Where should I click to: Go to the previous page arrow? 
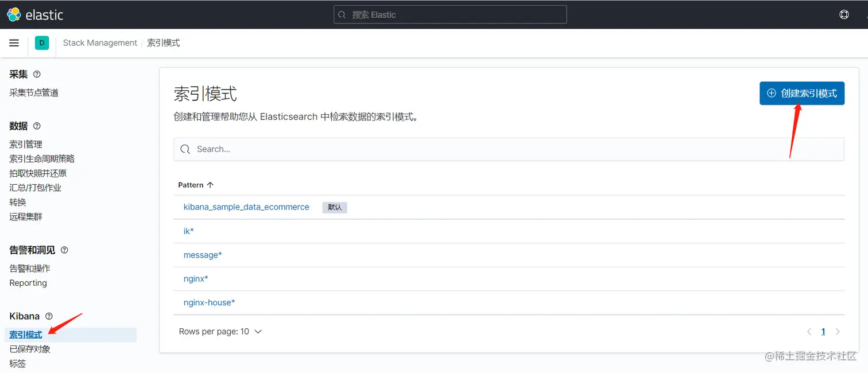pyautogui.click(x=809, y=332)
